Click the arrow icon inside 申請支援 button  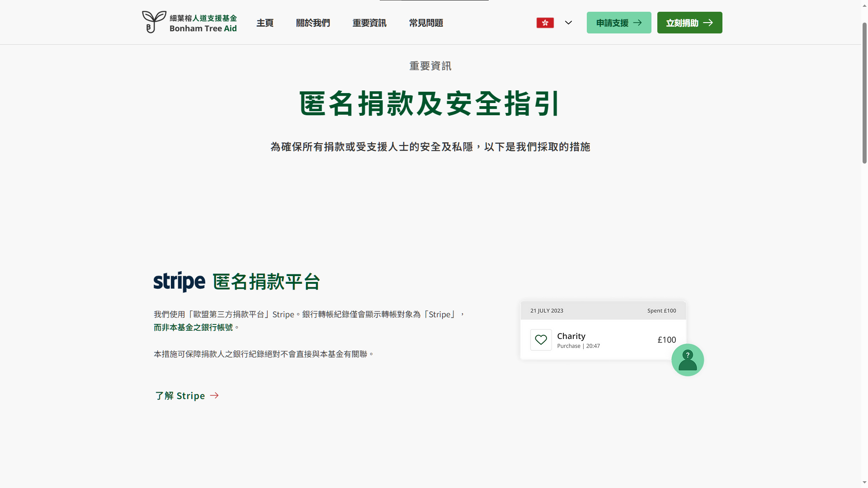click(x=638, y=23)
